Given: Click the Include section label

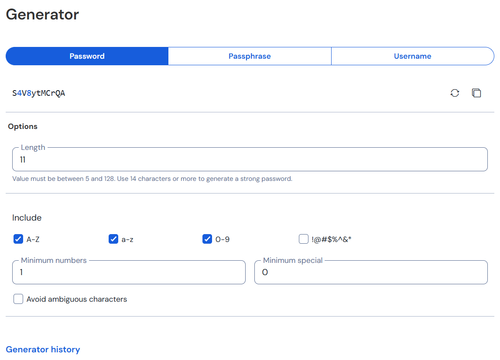Looking at the screenshot, I should coord(27,218).
